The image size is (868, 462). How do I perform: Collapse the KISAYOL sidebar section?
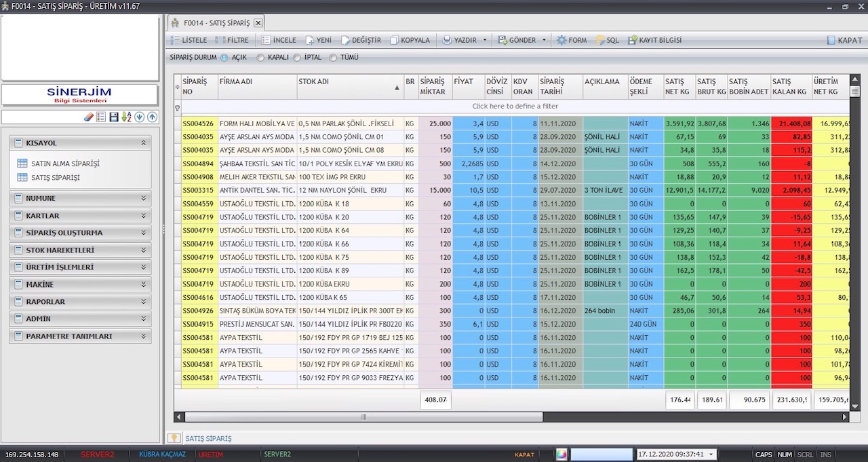pos(80,143)
